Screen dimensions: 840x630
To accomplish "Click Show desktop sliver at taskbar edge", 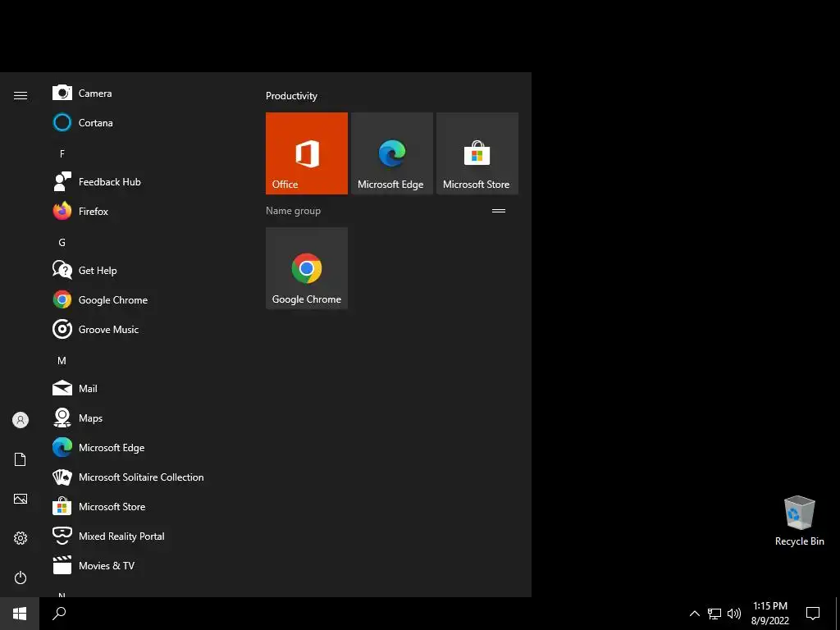I will coord(838,614).
